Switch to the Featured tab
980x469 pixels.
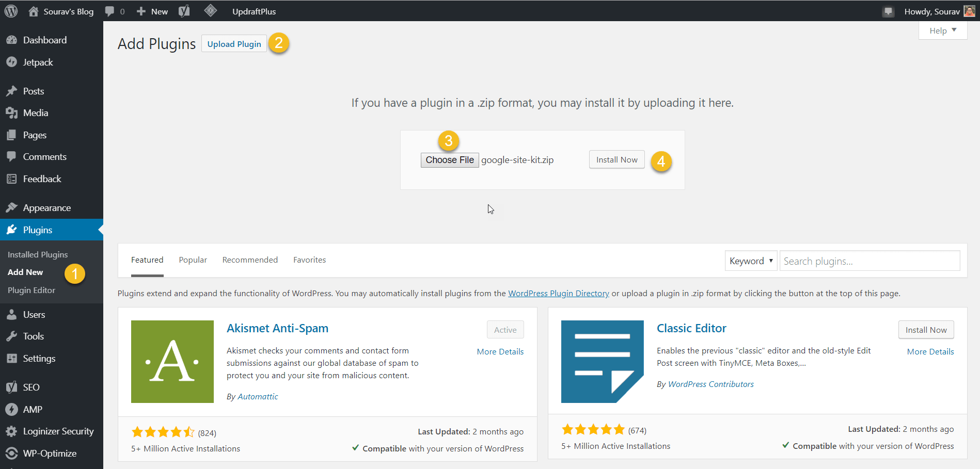tap(147, 260)
